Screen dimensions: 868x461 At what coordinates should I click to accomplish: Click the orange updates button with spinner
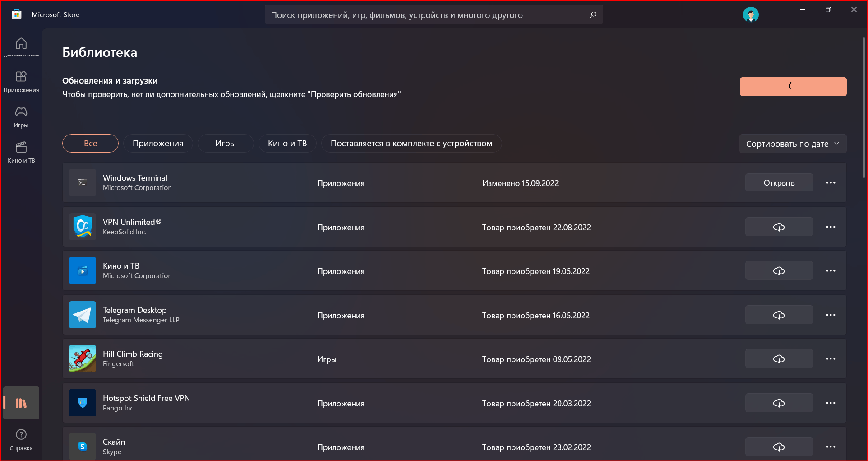pos(793,87)
